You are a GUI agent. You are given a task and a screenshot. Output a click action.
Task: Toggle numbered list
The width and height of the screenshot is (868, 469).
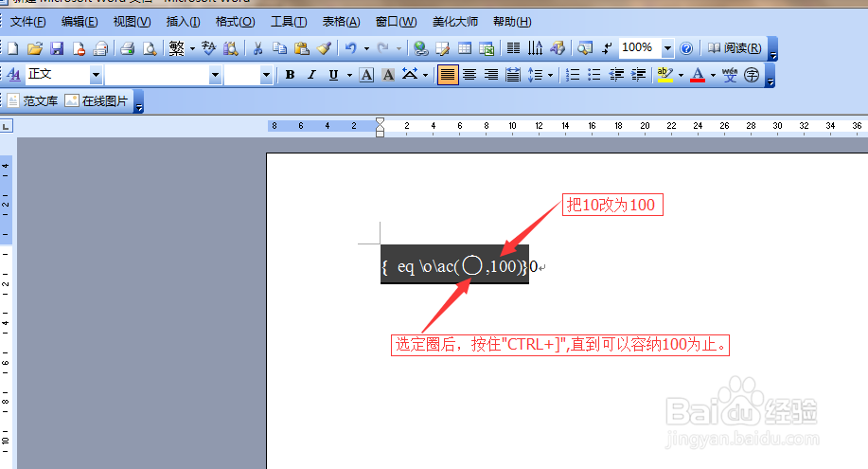(x=573, y=75)
